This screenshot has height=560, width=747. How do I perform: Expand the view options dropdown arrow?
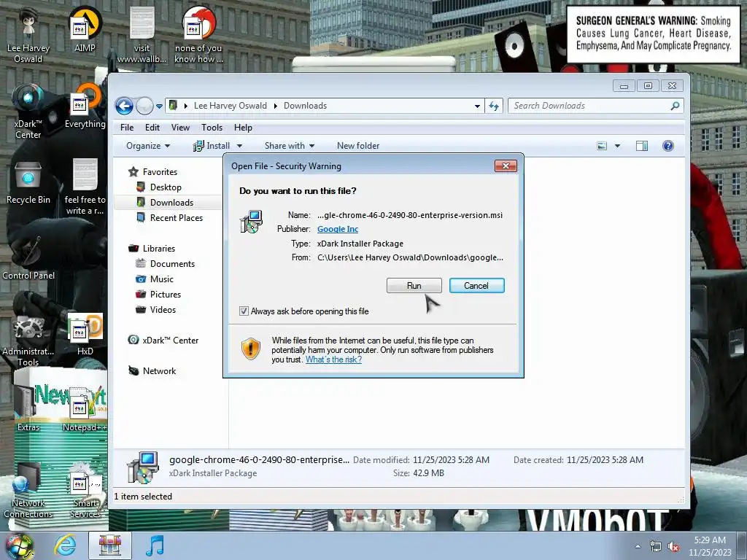coord(617,146)
